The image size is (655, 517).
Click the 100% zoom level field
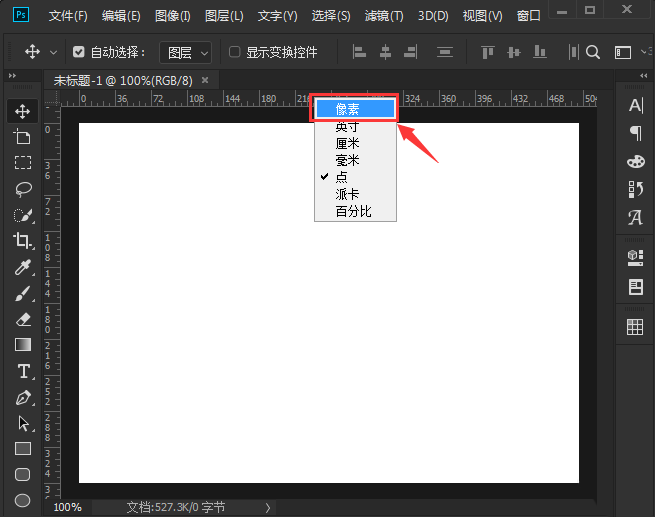point(68,507)
